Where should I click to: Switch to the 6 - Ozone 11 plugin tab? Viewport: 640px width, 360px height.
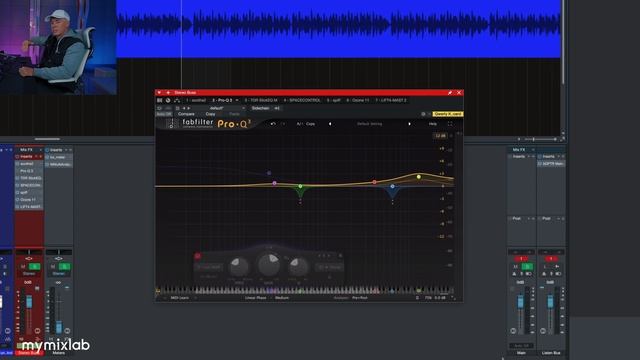(x=358, y=100)
